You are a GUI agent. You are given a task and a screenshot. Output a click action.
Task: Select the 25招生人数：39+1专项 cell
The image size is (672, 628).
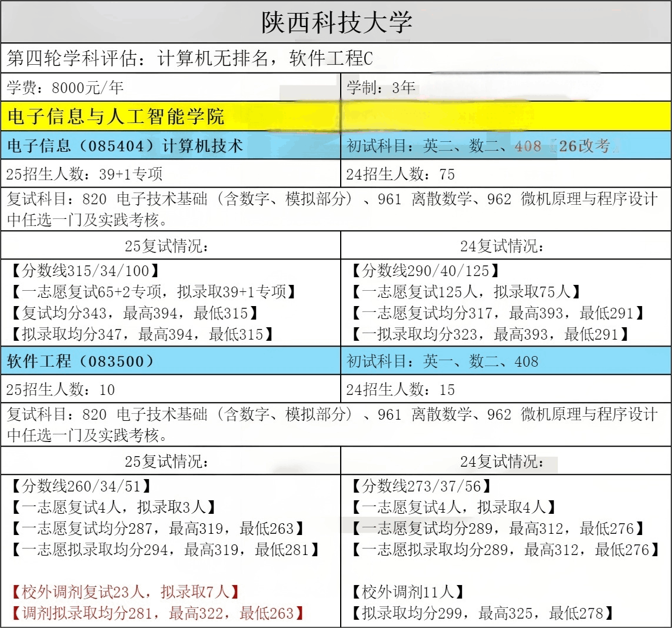(84, 174)
